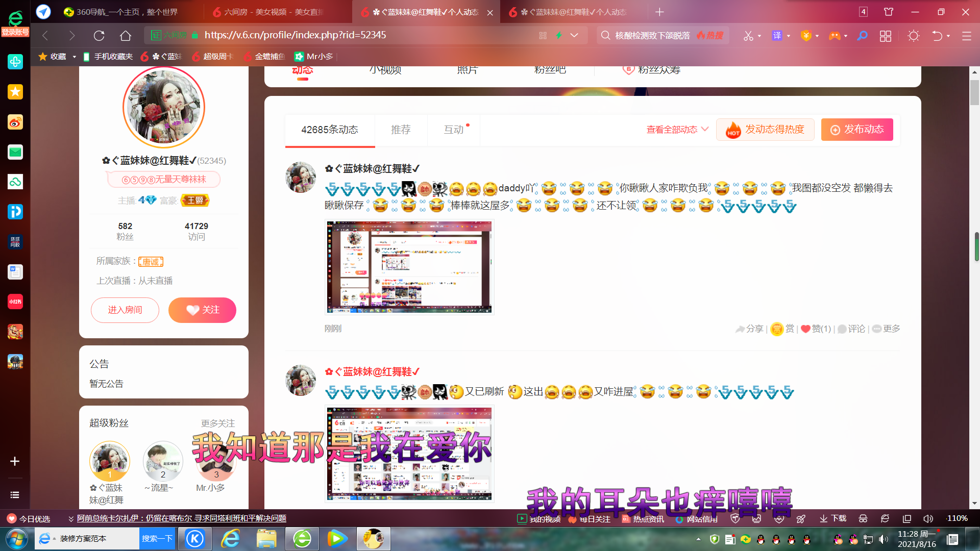
Task: Expand 查看全部动态 filter dropdown
Action: (x=677, y=130)
